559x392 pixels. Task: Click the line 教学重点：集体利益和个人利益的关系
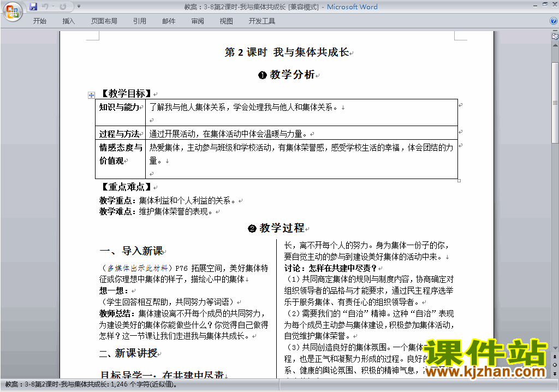(x=167, y=200)
